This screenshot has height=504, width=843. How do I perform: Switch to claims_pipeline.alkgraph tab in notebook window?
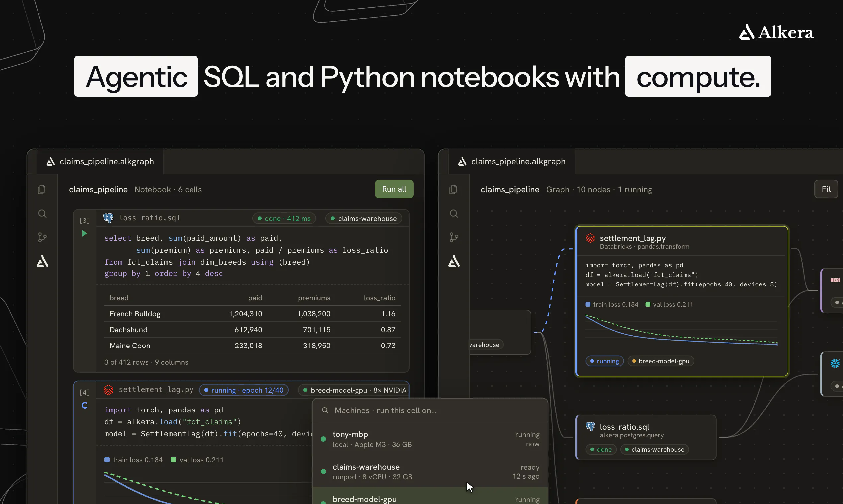click(100, 162)
